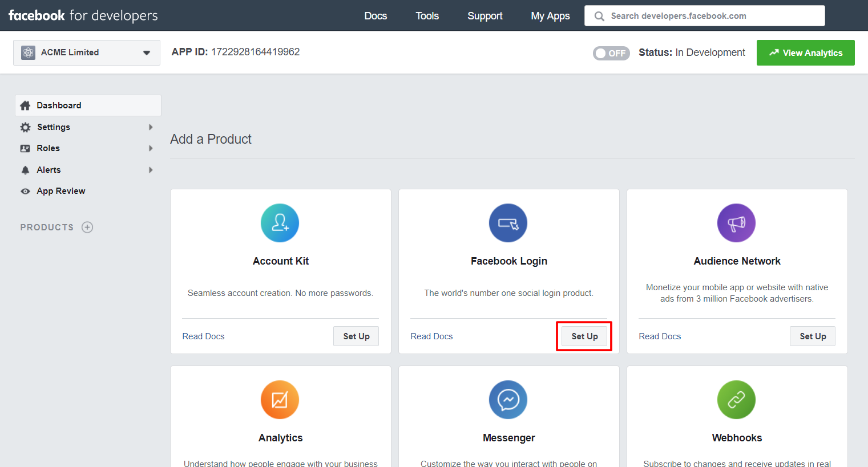
Task: Click the App Review eye icon
Action: tap(25, 191)
